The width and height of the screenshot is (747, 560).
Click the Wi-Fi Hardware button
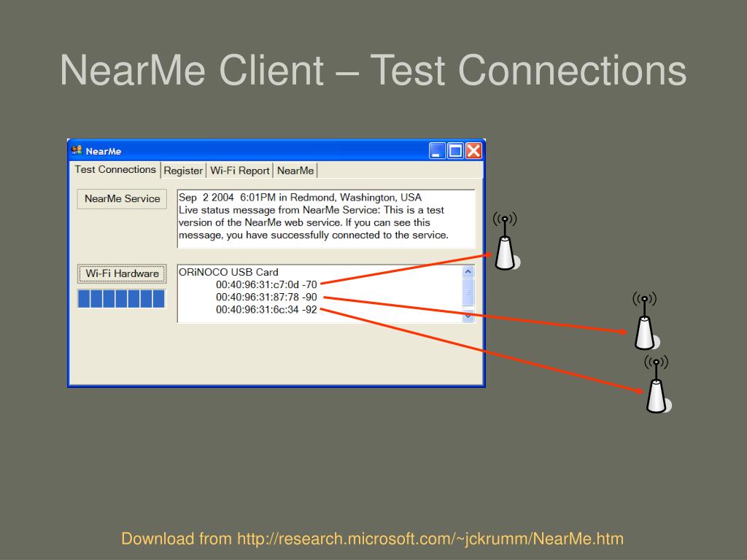(x=122, y=273)
